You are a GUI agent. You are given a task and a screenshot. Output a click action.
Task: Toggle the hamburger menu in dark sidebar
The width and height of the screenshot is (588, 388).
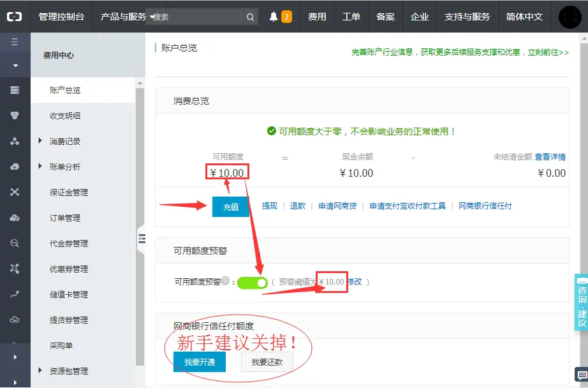[x=15, y=41]
